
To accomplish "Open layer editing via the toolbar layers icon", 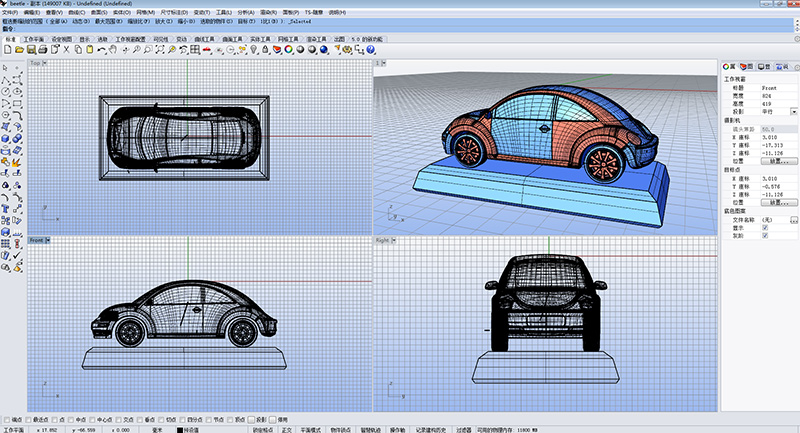I will click(277, 49).
